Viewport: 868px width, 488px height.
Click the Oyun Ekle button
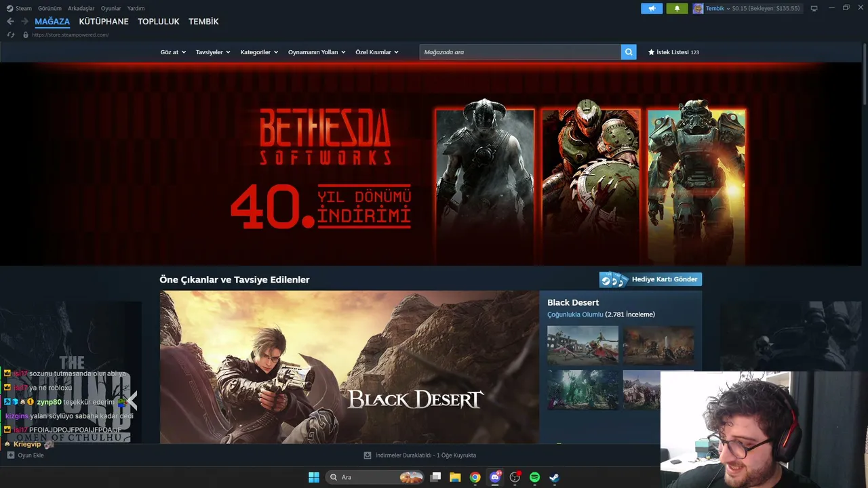tap(26, 455)
